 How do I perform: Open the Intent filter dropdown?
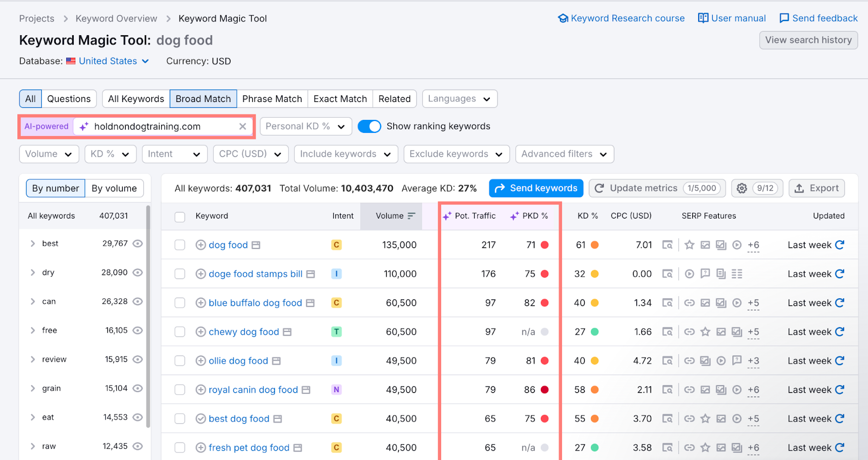point(174,154)
